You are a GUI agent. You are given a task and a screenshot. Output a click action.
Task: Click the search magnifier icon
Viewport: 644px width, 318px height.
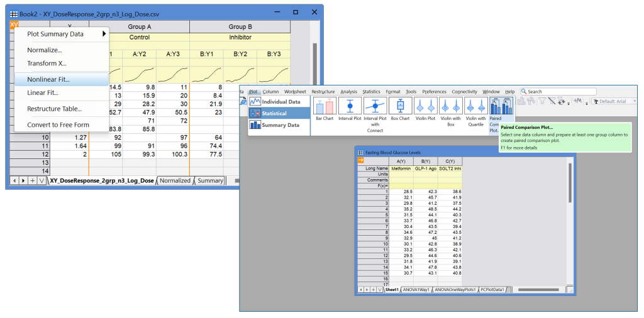tap(525, 92)
